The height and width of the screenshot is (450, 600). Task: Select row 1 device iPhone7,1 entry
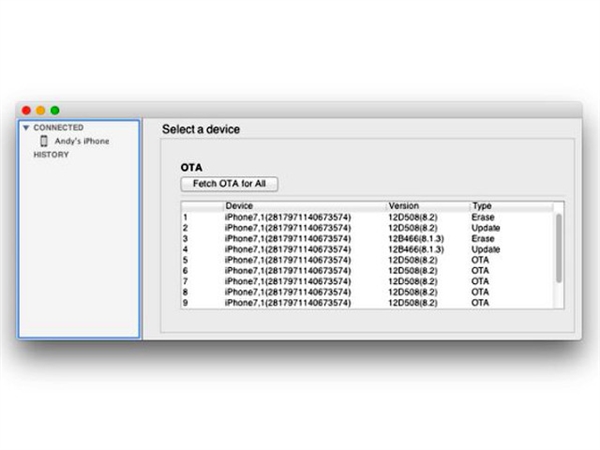tap(288, 217)
